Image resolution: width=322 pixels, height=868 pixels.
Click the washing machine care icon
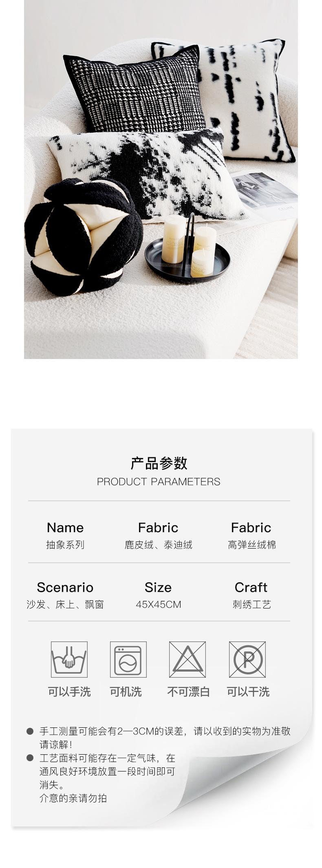128,659
